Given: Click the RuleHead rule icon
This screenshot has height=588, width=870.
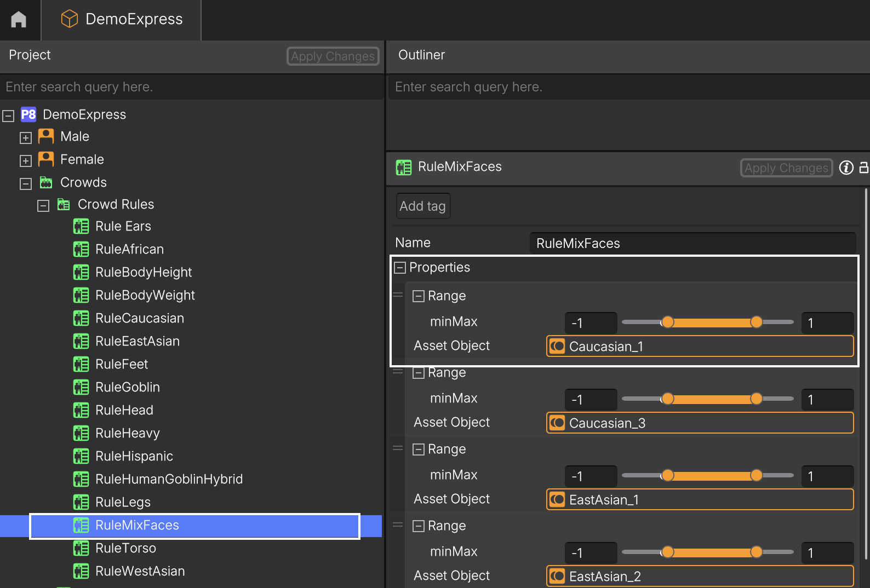Looking at the screenshot, I should coord(81,410).
